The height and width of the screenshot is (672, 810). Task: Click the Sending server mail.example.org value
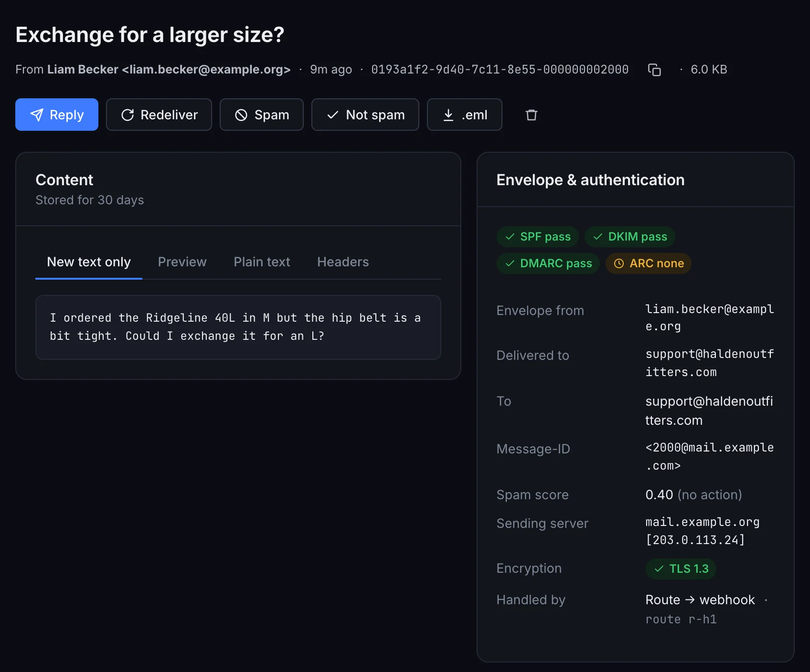coord(703,531)
